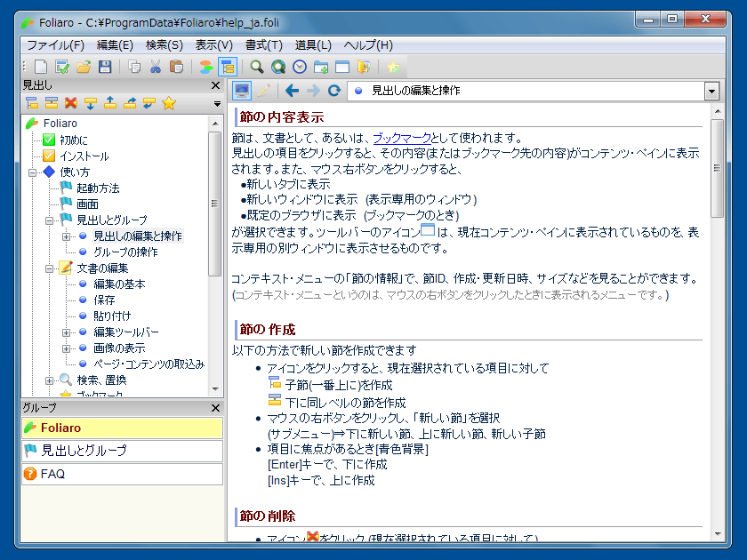
Task: Expand the 検索、置換 tree node
Action: 49,380
